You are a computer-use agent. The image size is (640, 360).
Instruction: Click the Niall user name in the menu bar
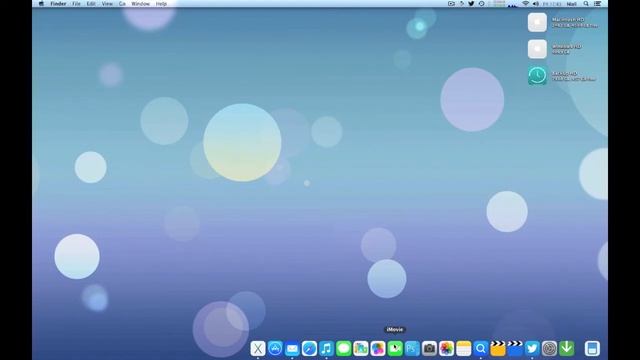coord(571,4)
